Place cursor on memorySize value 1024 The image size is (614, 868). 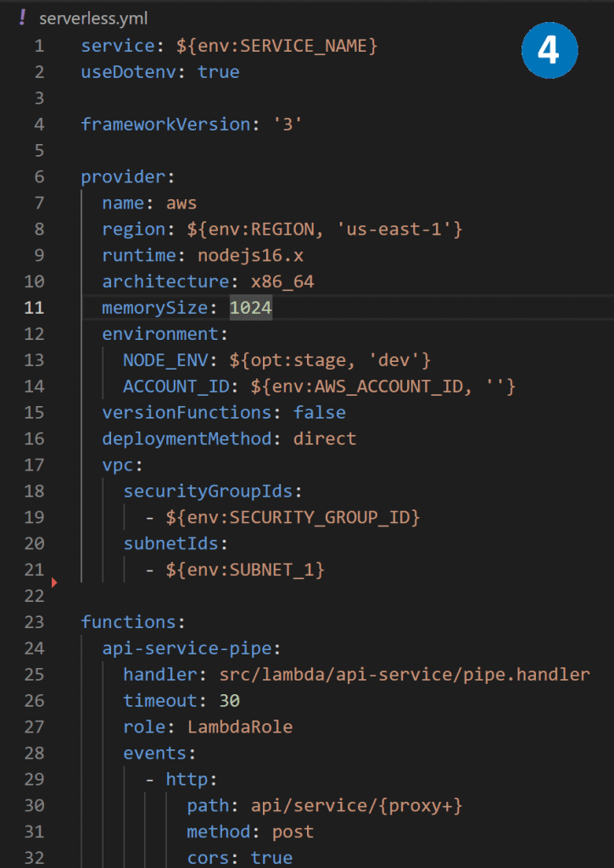pos(250,309)
